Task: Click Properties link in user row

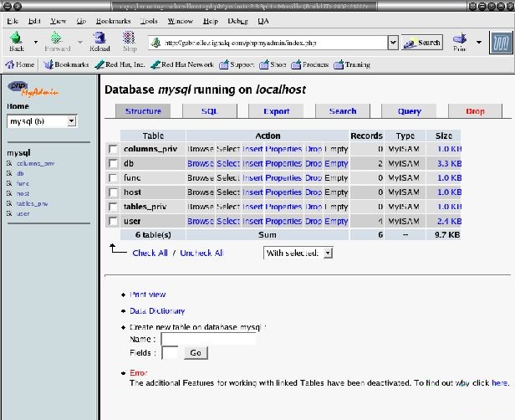Action: point(283,221)
